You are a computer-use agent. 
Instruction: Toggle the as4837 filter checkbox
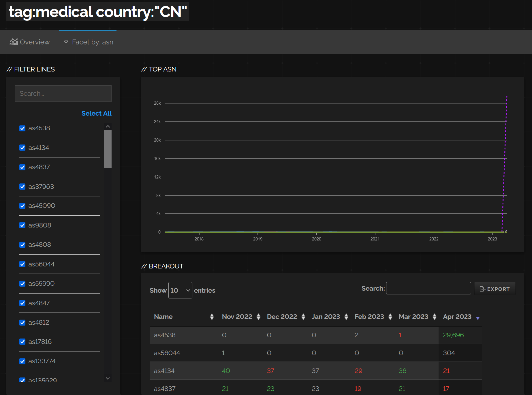pyautogui.click(x=22, y=167)
